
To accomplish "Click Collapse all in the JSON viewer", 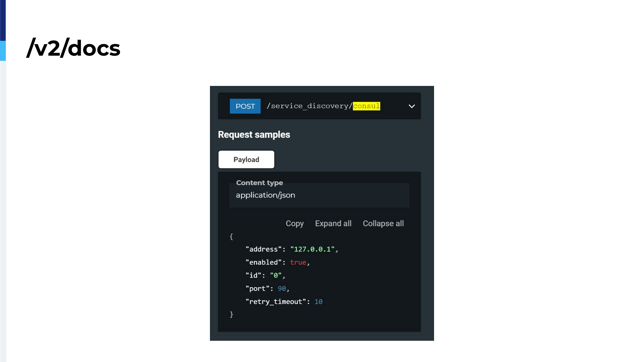I will tap(383, 224).
